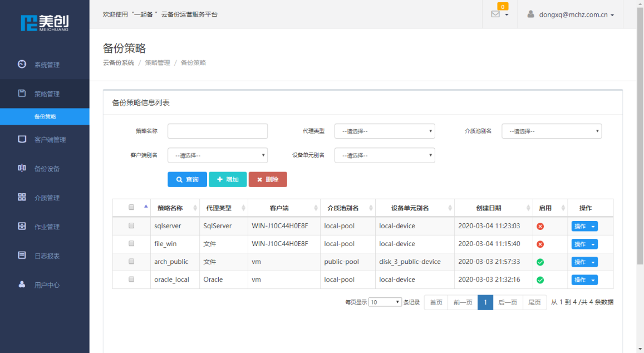Open the 代理类型 dropdown
Image resolution: width=644 pixels, height=353 pixels.
tap(385, 131)
